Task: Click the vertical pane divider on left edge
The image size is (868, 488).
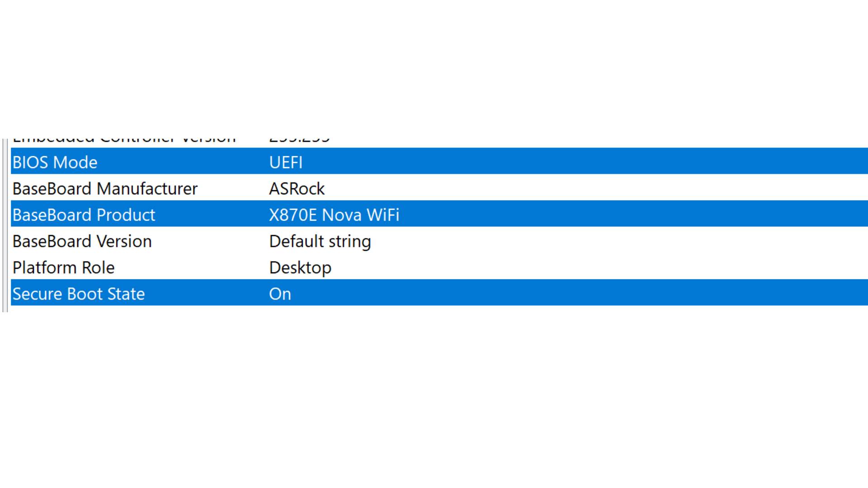Action: (x=5, y=226)
